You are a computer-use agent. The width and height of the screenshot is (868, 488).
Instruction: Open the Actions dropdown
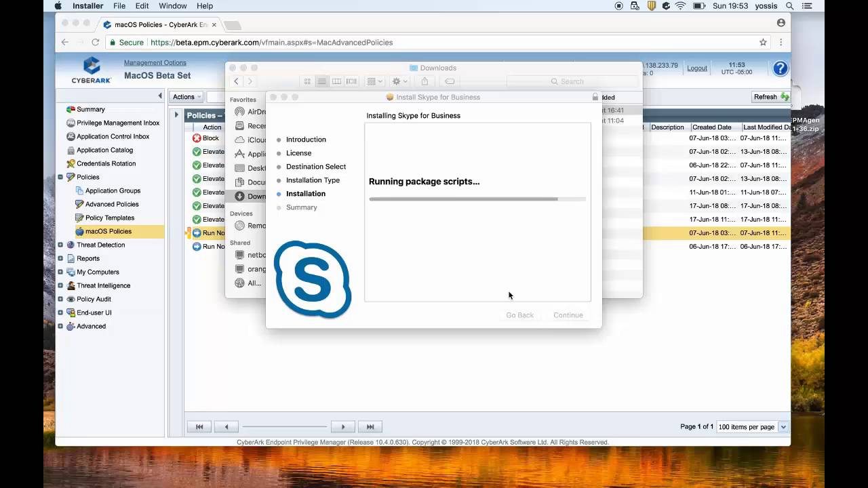pyautogui.click(x=186, y=97)
